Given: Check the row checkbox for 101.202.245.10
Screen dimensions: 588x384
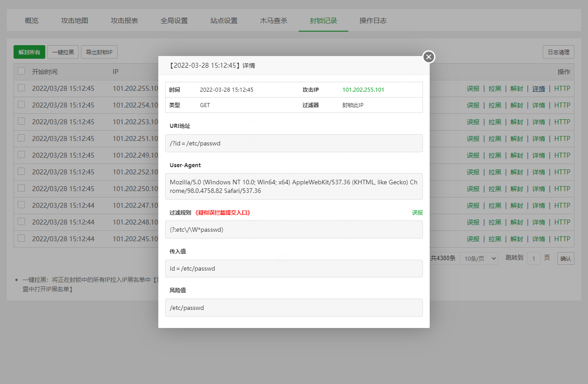Looking at the screenshot, I should click(21, 238).
